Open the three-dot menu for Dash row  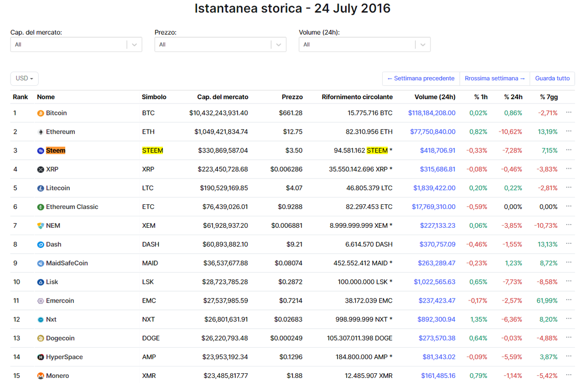(569, 243)
